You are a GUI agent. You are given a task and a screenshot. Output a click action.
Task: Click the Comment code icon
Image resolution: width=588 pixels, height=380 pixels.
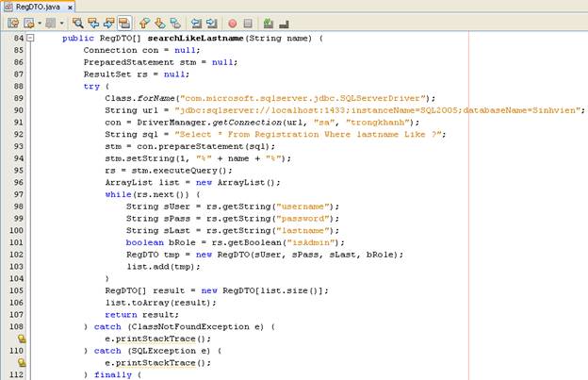coord(269,24)
